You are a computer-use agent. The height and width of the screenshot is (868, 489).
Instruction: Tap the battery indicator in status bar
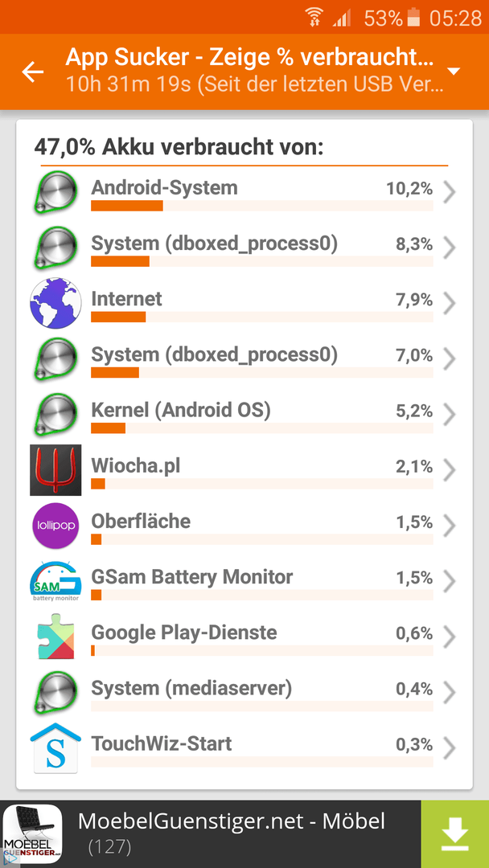413,18
